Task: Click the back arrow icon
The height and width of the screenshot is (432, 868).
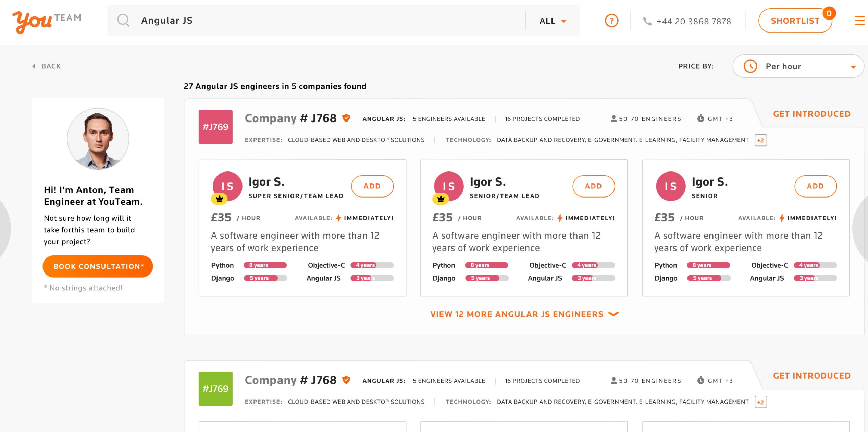Action: tap(34, 66)
